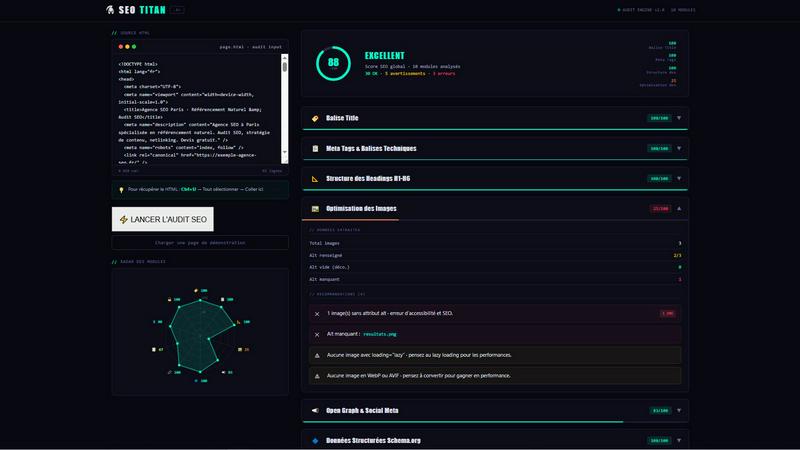This screenshot has width=800, height=450.
Task: Click the 'Total images' data row
Action: [495, 243]
